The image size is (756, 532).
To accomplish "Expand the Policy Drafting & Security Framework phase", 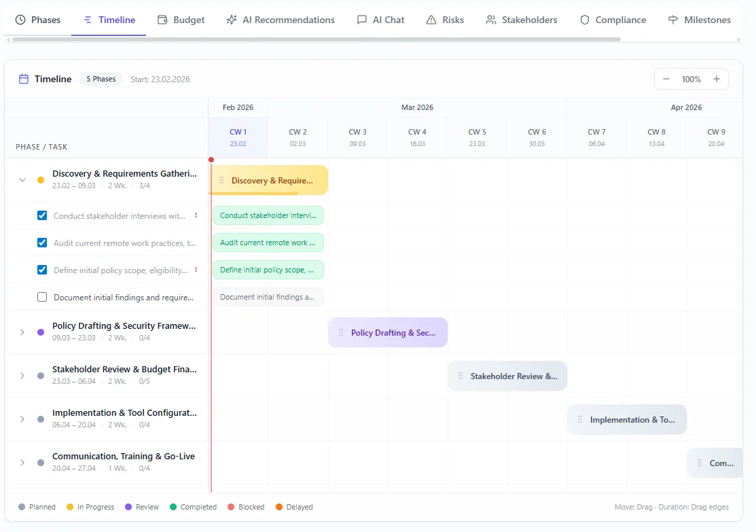I will [21, 332].
